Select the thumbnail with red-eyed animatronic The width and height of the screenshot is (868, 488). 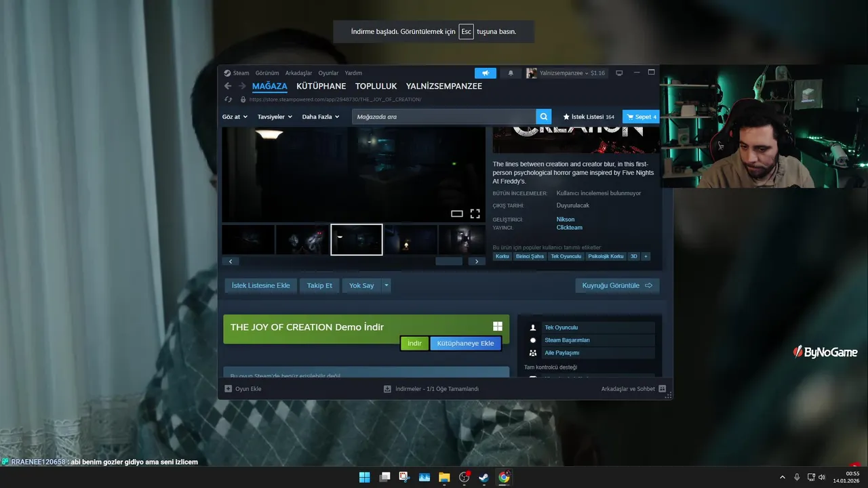(x=302, y=239)
